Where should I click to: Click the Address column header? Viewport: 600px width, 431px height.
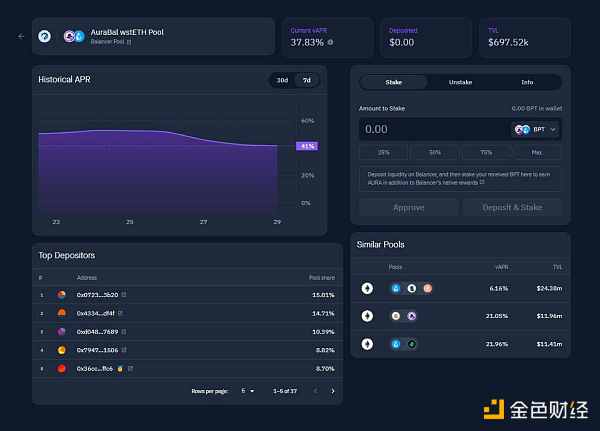[x=86, y=278]
